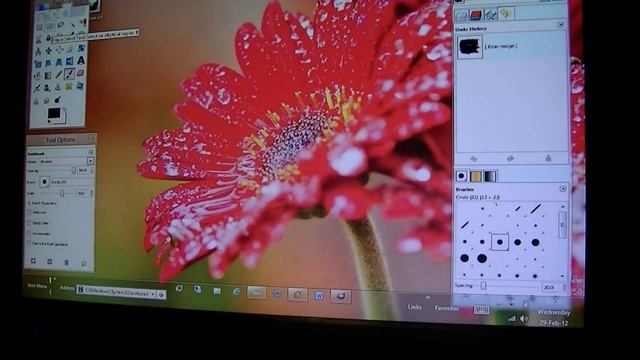
Task: Select the Base Image history thumbnail
Action: pyautogui.click(x=469, y=46)
